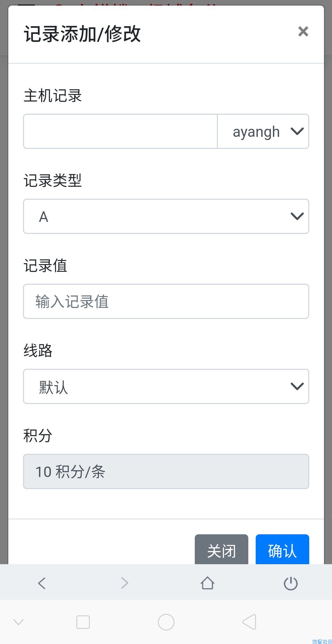Tap the hide navigation bar chevron icon
332x644 pixels.
pos(18,622)
